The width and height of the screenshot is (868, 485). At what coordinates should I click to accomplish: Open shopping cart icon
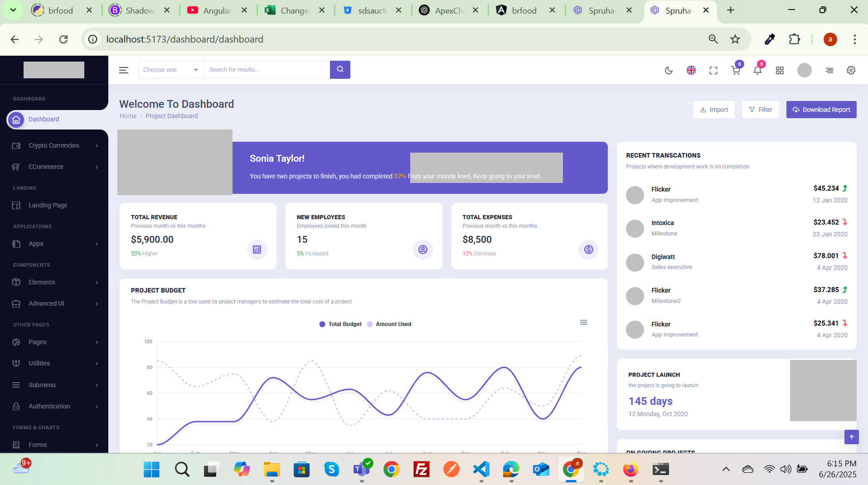(x=736, y=70)
